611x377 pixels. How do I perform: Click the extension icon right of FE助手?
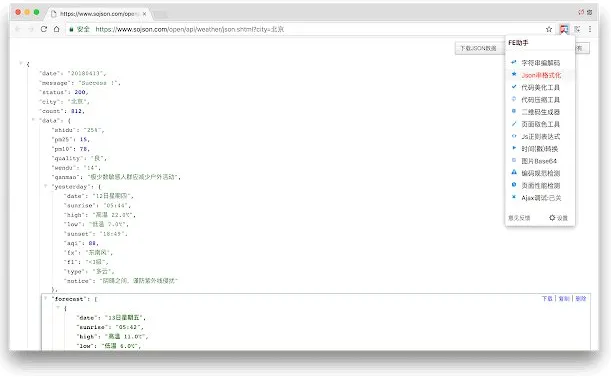click(x=577, y=29)
